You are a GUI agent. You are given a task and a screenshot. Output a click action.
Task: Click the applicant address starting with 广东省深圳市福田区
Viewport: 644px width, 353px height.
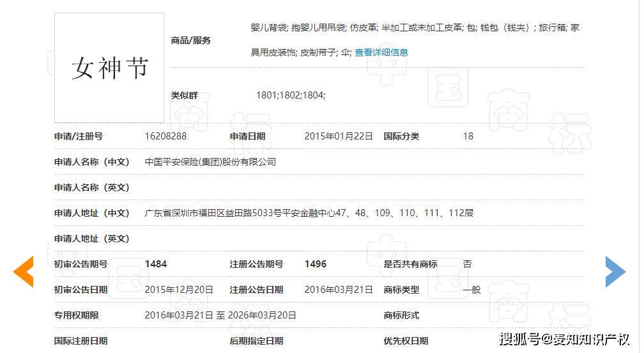[309, 213]
